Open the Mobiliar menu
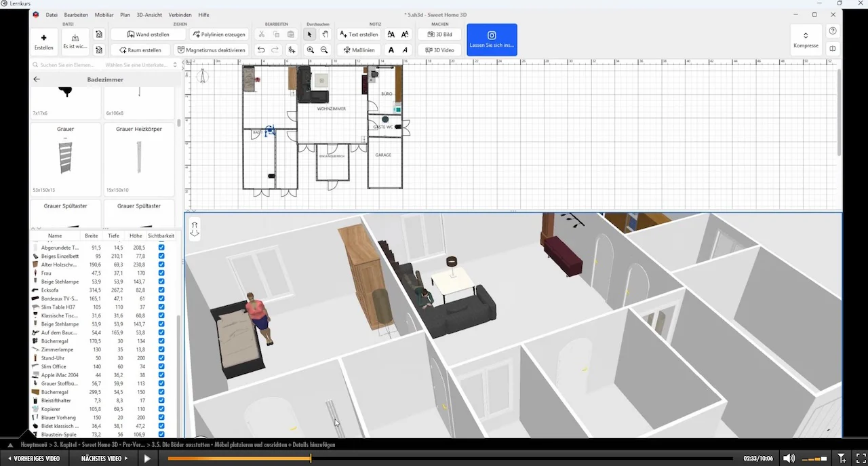Image resolution: width=868 pixels, height=466 pixels. 104,15
